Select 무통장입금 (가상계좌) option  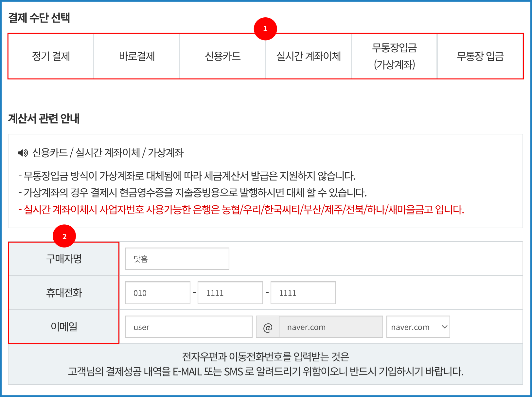point(394,56)
